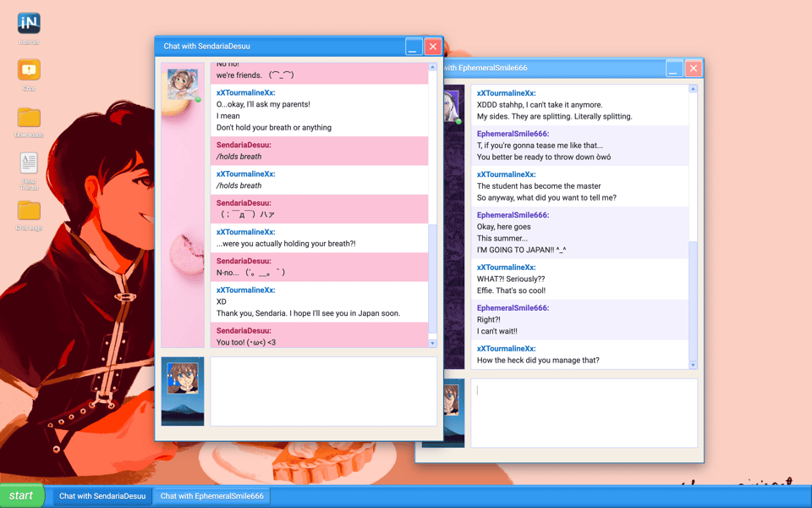Click the SendariaDesuu message input box
The image size is (812, 508).
point(323,391)
